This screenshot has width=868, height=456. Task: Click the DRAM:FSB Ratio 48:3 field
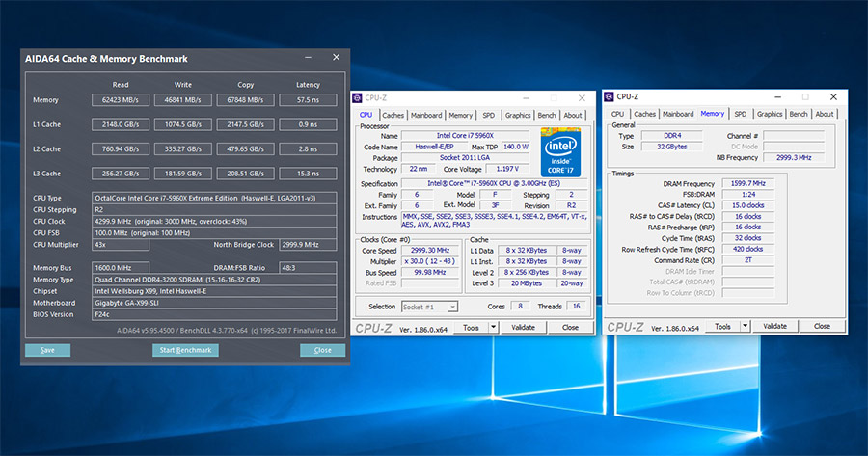click(308, 268)
